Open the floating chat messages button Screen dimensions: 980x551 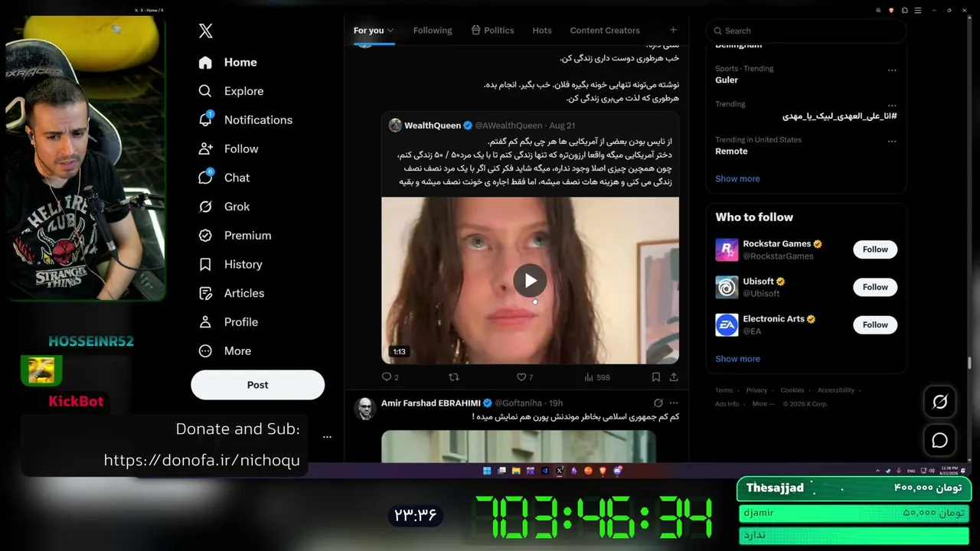click(x=940, y=441)
